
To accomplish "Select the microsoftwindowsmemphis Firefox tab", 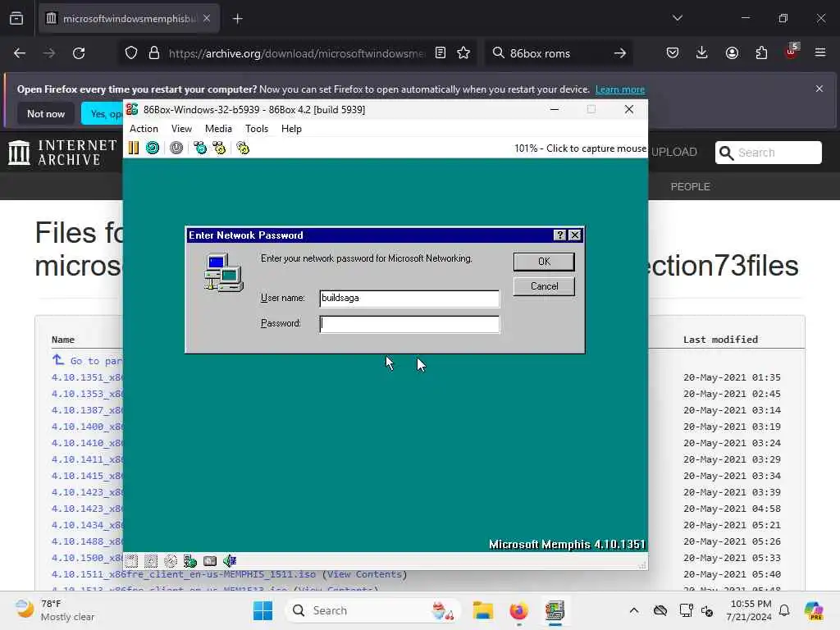I will [x=129, y=19].
